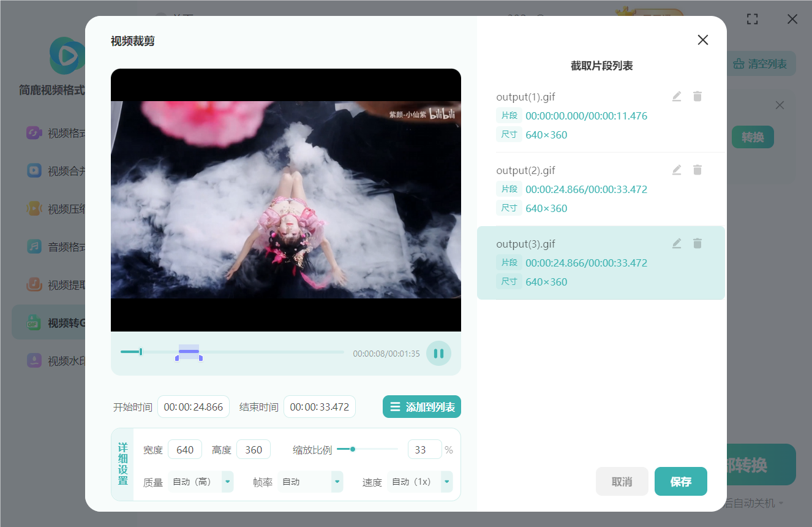Screen dimensions: 812x527
Task: Edit the output(3).gif segment name
Action: [677, 244]
